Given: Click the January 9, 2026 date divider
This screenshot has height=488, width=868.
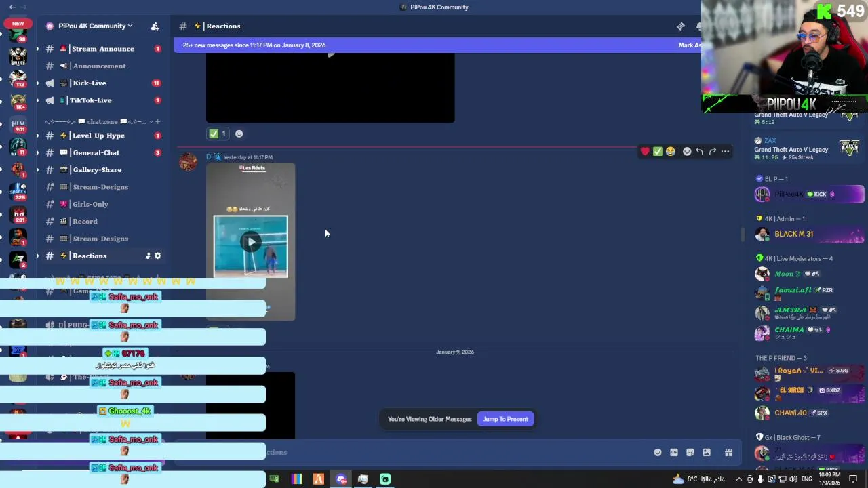Looking at the screenshot, I should pyautogui.click(x=455, y=352).
